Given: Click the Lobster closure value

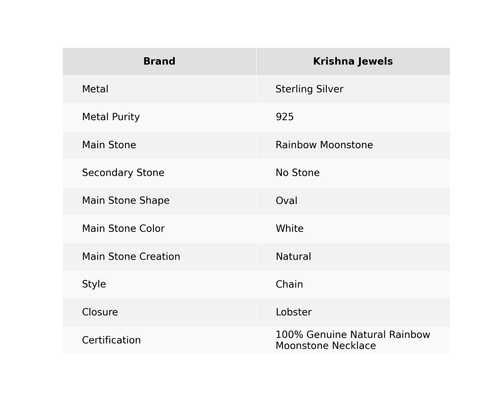Looking at the screenshot, I should point(294,312).
